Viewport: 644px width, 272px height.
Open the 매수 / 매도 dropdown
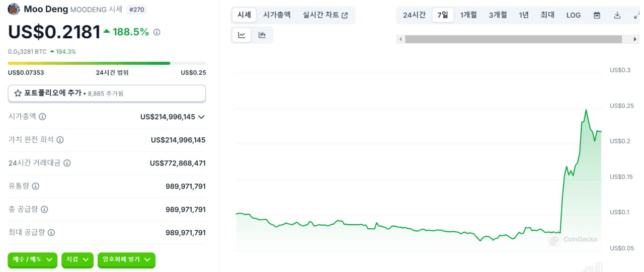33,259
